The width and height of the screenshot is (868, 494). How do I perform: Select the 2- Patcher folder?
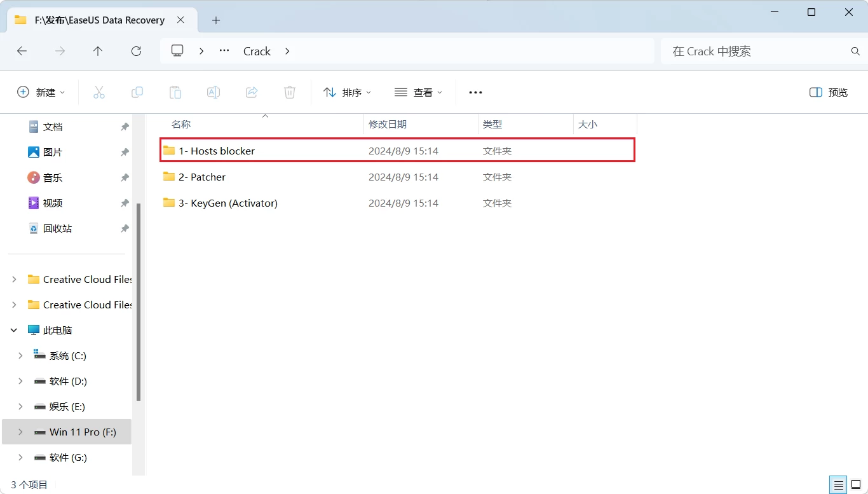398,177
